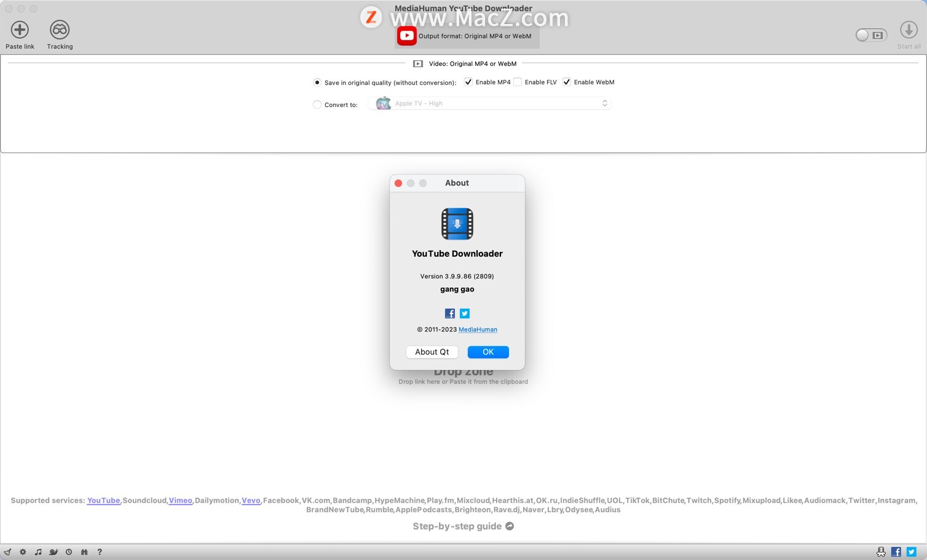927x560 pixels.
Task: Open Twitter icon in bottom status bar
Action: coord(912,552)
